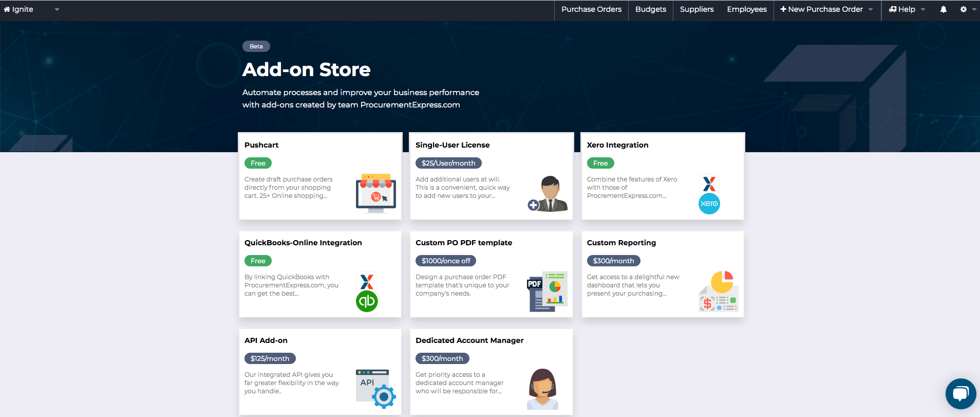Click the account manager headset avatar

tap(542, 389)
